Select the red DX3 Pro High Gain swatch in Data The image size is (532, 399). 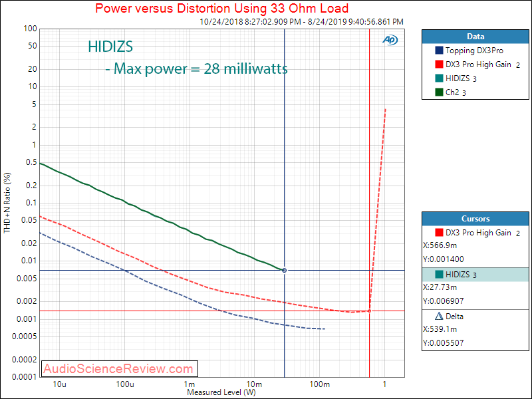(x=439, y=64)
